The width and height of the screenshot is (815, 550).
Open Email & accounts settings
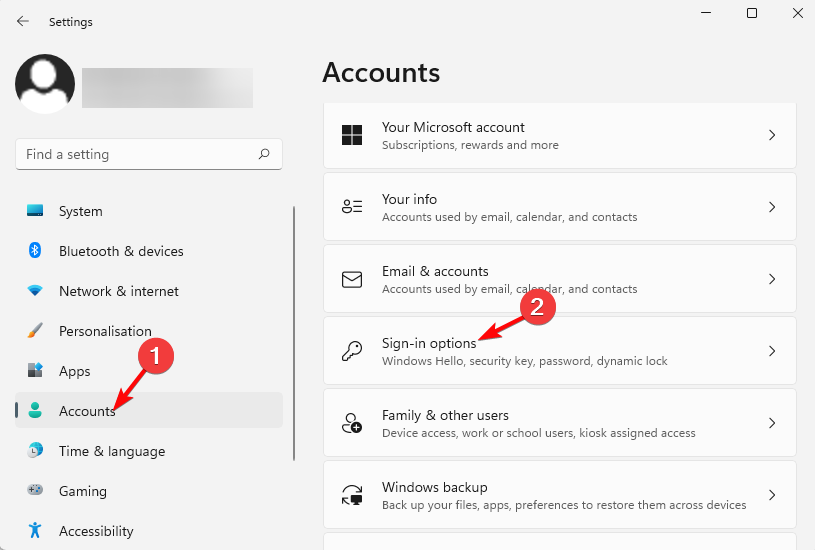560,279
